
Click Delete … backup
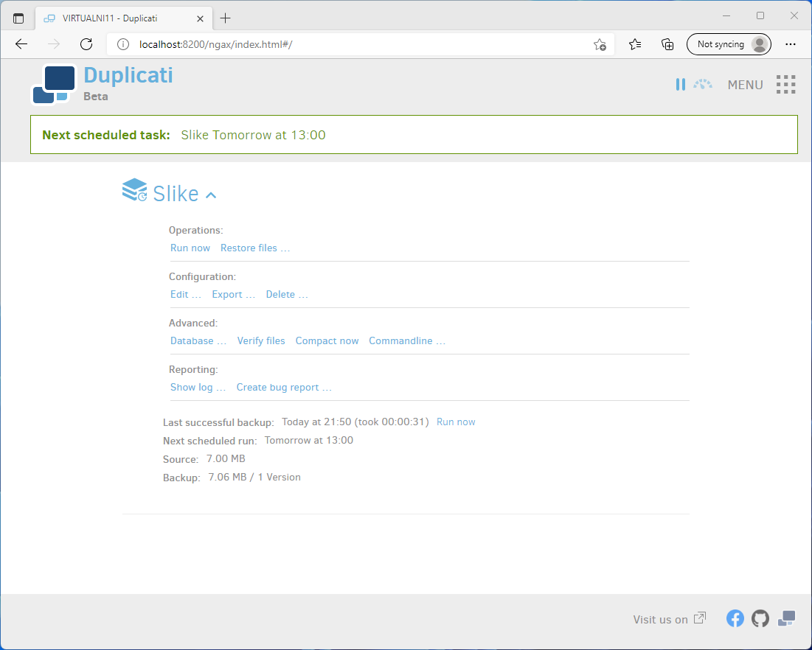tap(287, 295)
